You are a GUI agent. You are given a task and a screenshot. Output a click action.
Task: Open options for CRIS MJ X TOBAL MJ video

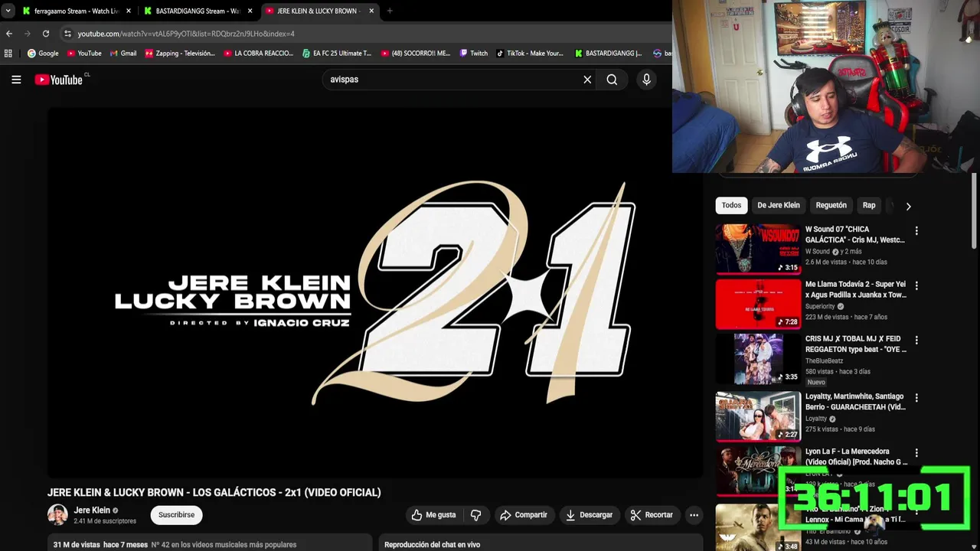click(x=916, y=340)
